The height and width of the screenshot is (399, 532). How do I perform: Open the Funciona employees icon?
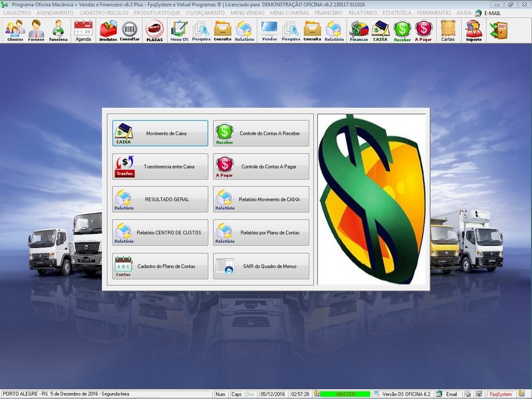(58, 31)
